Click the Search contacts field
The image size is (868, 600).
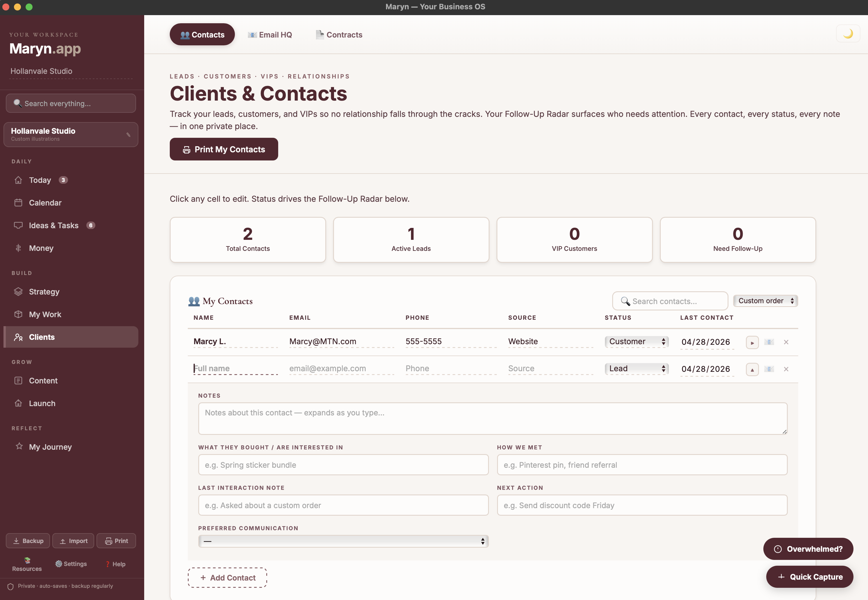pyautogui.click(x=669, y=301)
